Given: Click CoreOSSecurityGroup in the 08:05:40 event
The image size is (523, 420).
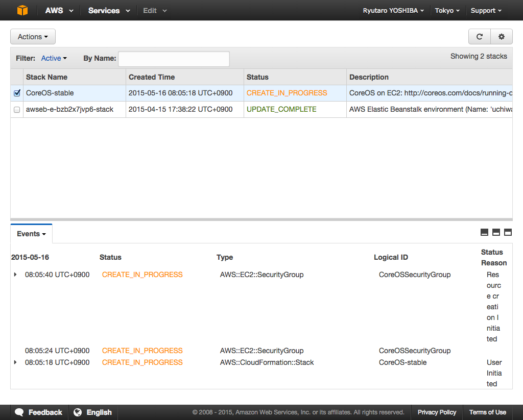Looking at the screenshot, I should click(x=415, y=275).
